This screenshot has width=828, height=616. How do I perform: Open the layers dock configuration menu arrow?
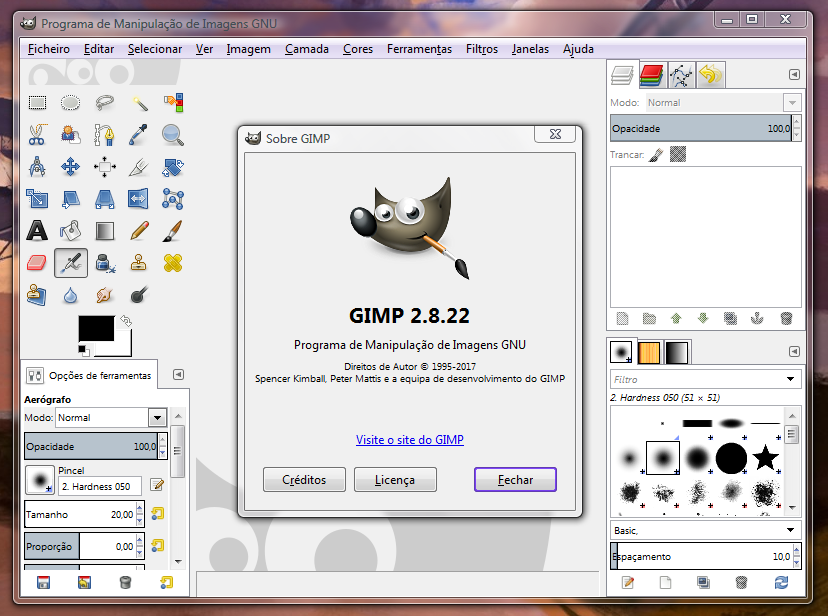click(794, 74)
